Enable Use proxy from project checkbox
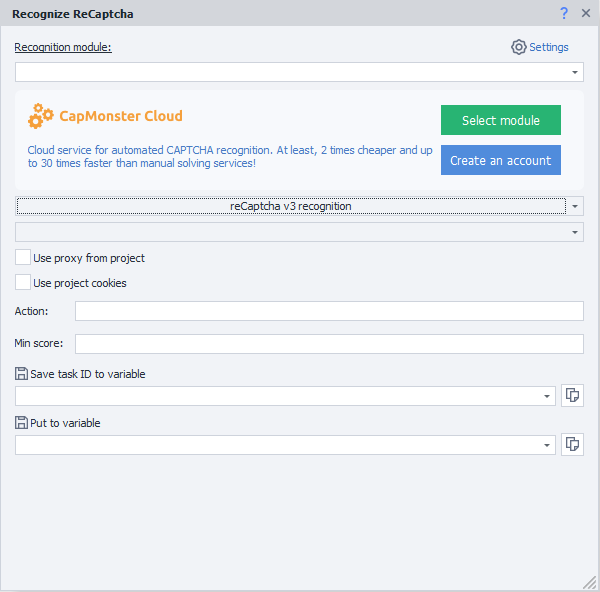 (x=23, y=258)
